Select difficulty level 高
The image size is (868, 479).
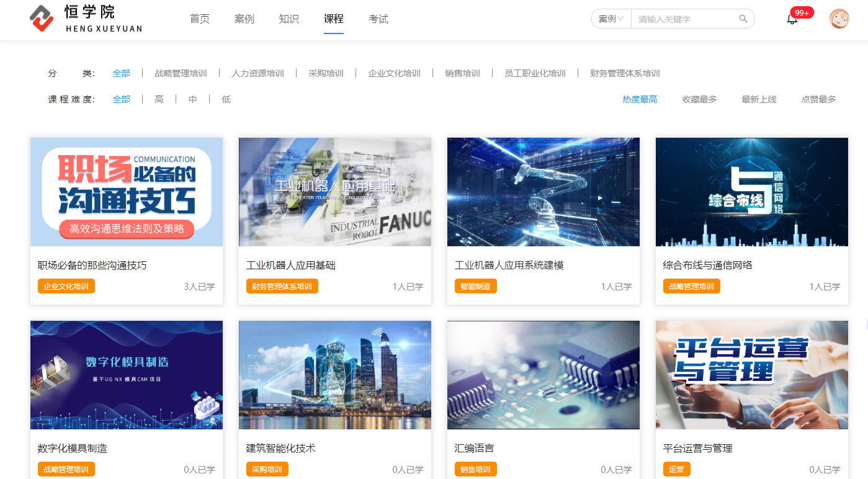coord(159,99)
